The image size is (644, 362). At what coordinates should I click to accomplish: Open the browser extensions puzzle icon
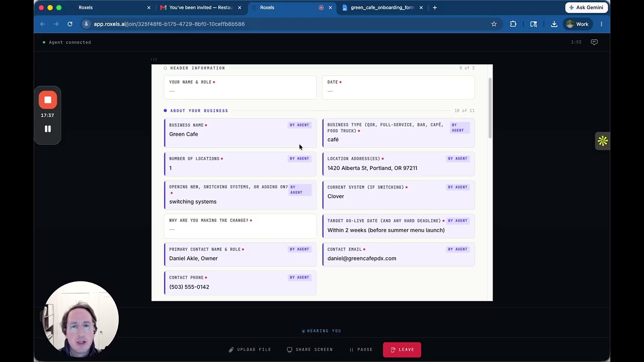tap(513, 24)
